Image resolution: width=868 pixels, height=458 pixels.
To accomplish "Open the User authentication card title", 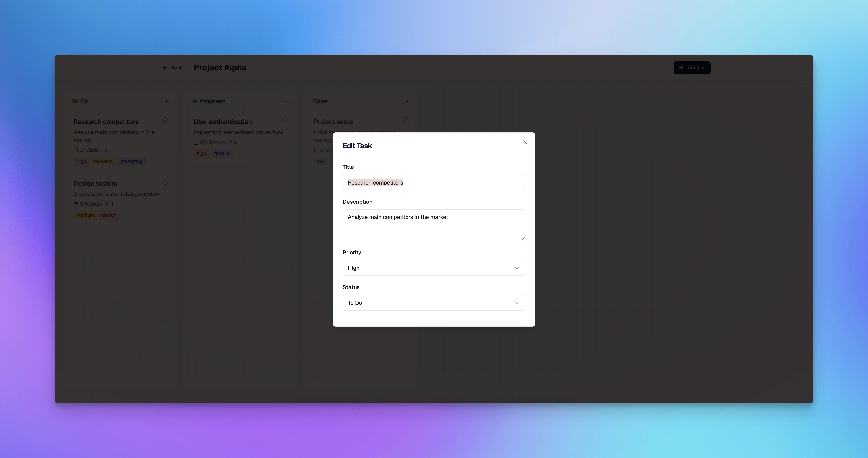I will (222, 122).
